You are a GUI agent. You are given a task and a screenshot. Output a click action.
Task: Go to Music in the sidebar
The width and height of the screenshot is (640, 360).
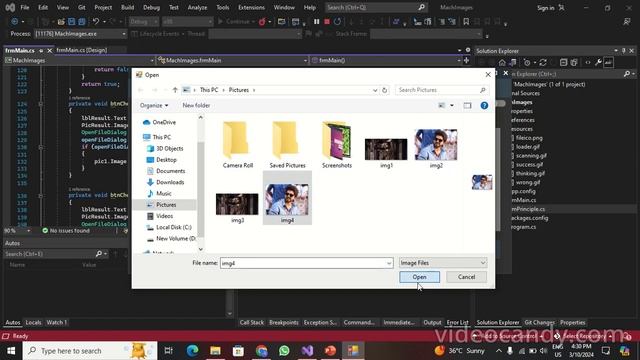pyautogui.click(x=164, y=193)
